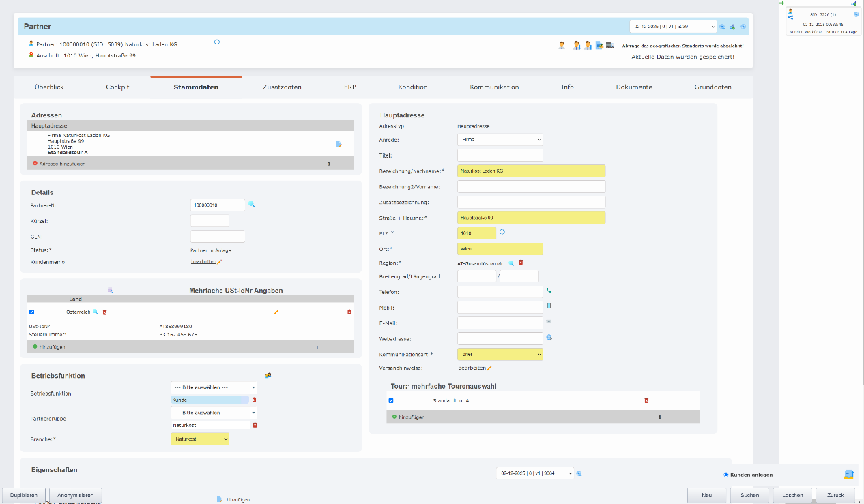This screenshot has width=864, height=504.
Task: Click the magnifier next to Partner-Nr. field
Action: (251, 204)
